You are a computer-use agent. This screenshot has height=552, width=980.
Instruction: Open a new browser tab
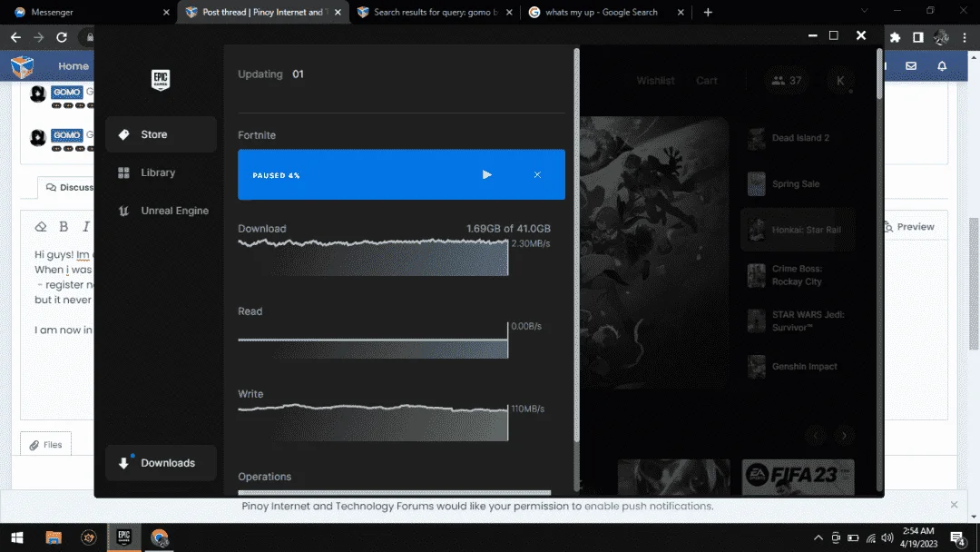[708, 12]
